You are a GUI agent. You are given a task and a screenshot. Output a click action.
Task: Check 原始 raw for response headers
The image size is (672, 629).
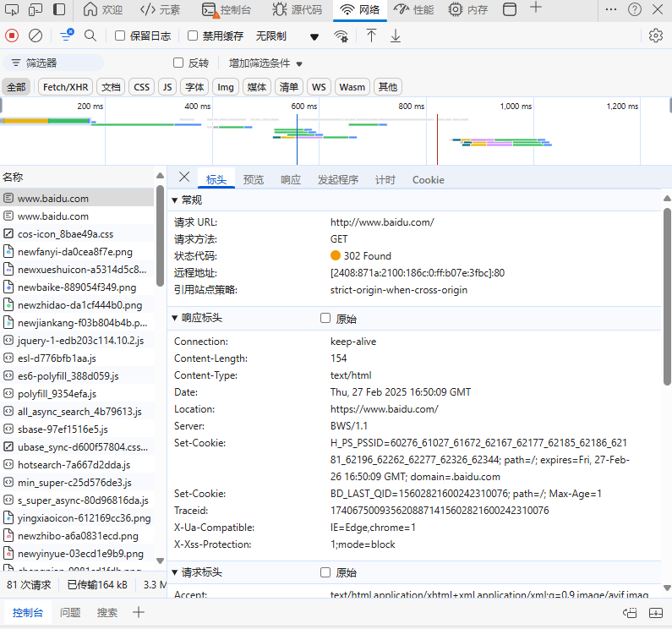pos(325,318)
